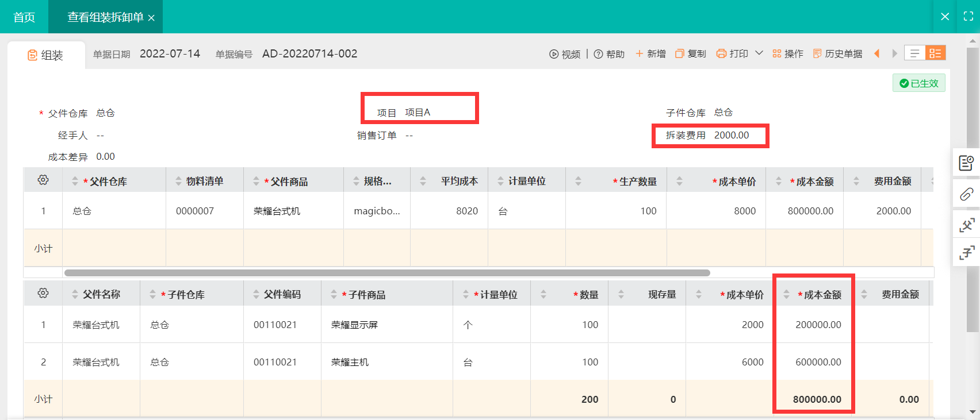
Task: Switch to the detailed card view toggle
Action: (x=935, y=53)
